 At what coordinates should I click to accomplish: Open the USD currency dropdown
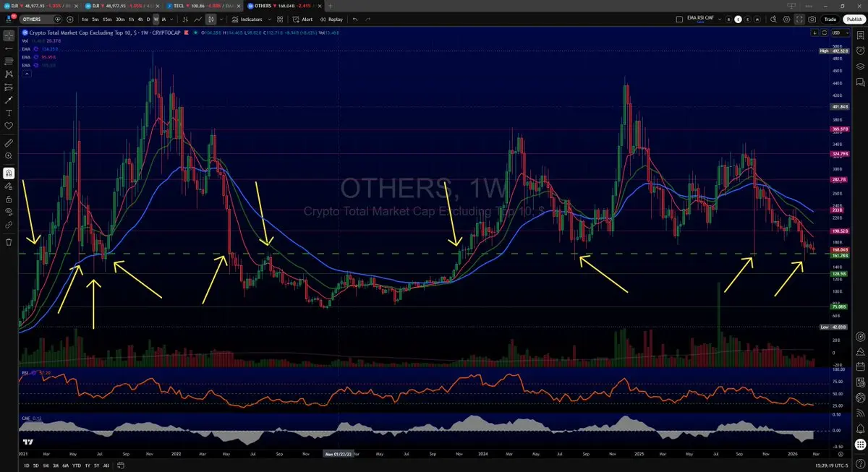[839, 33]
